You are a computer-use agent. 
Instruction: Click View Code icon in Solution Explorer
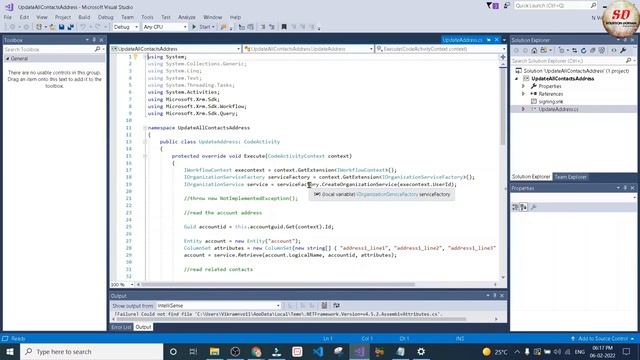(x=613, y=51)
